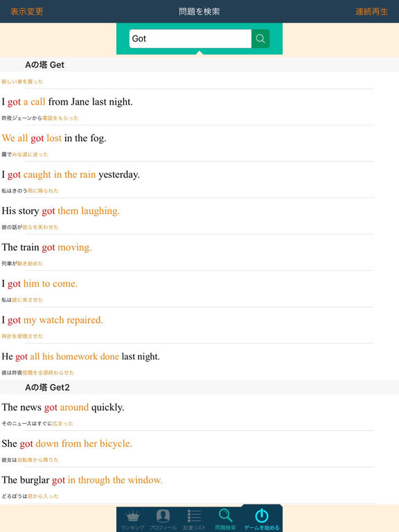Screen dimensions: 399x532
Task: Select sentence "The train got moving"
Action: 46,247
